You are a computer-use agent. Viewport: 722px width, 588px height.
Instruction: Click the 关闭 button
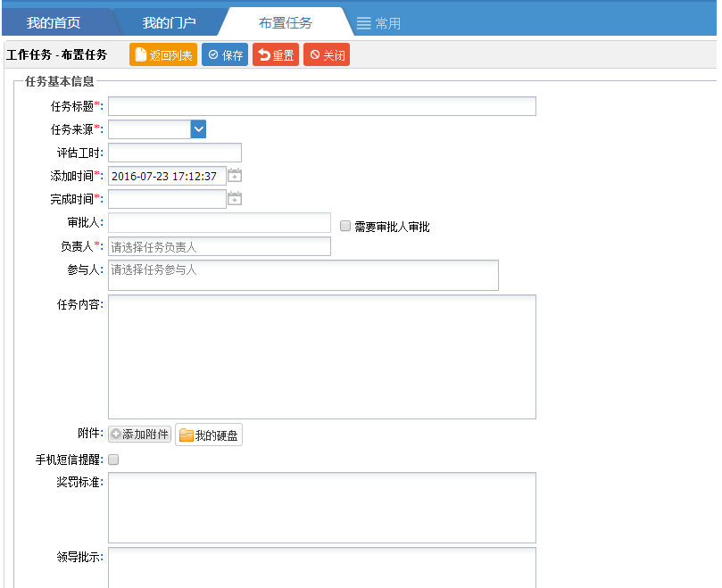pyautogui.click(x=327, y=54)
